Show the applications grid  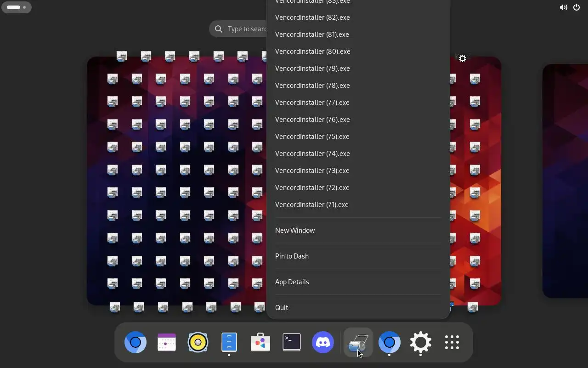tap(452, 342)
